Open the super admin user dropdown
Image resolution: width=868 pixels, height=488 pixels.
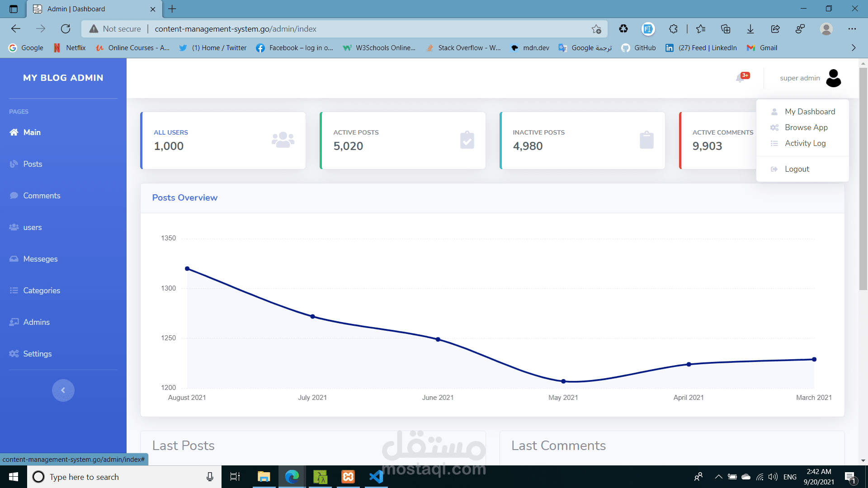pos(799,78)
